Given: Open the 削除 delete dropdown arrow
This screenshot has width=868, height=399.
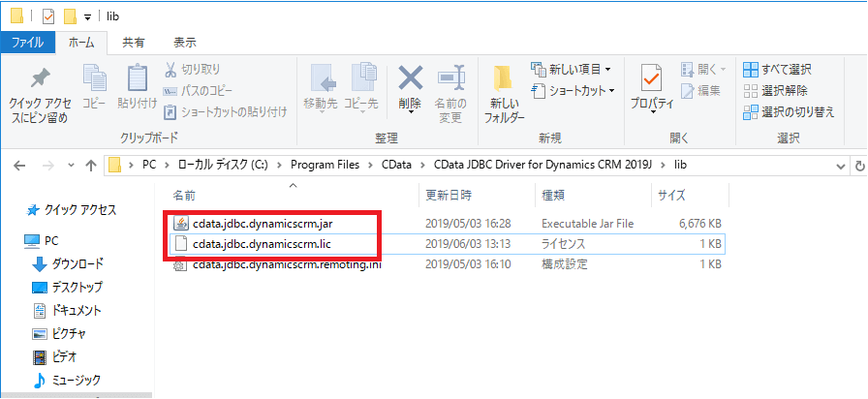Looking at the screenshot, I should click(410, 112).
